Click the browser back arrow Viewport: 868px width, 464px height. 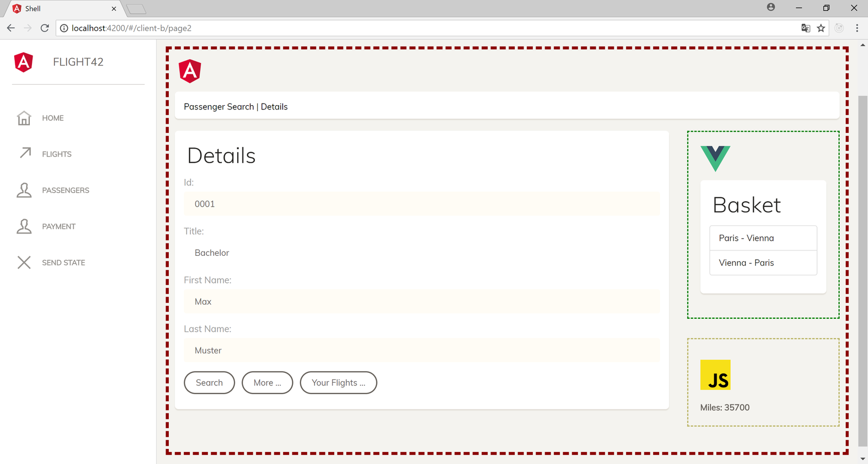point(11,28)
